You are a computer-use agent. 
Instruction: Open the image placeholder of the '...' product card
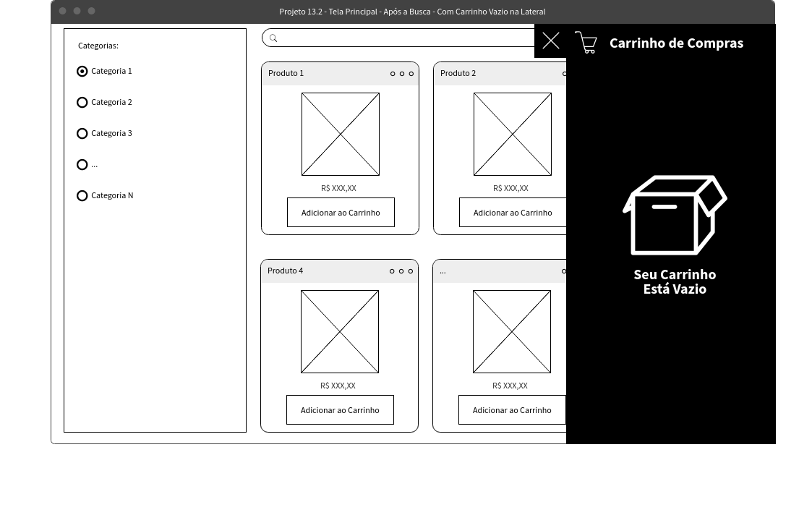512,332
